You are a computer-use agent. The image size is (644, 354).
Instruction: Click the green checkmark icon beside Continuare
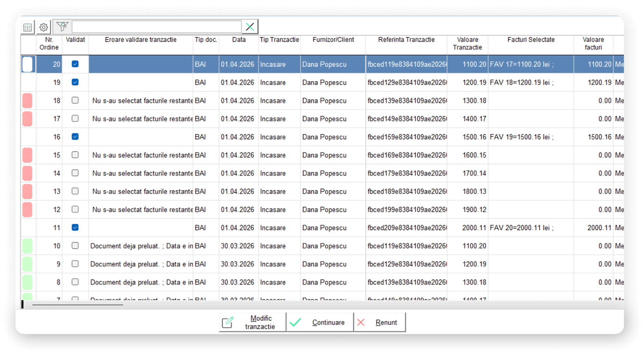pyautogui.click(x=296, y=322)
